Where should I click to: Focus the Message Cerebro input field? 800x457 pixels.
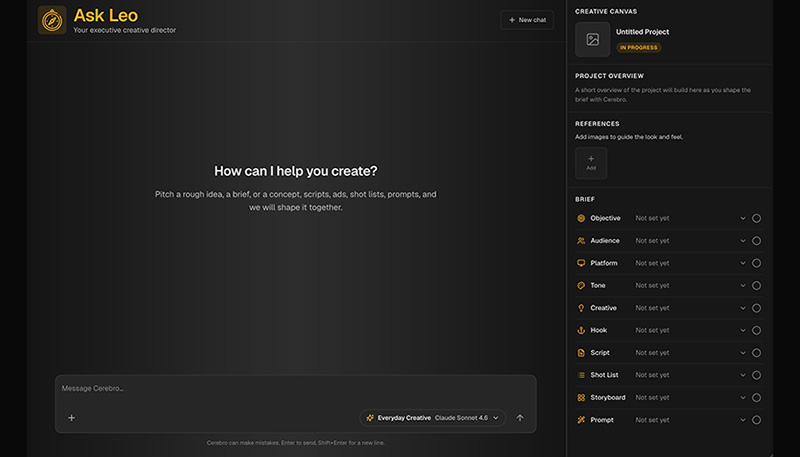(295, 389)
